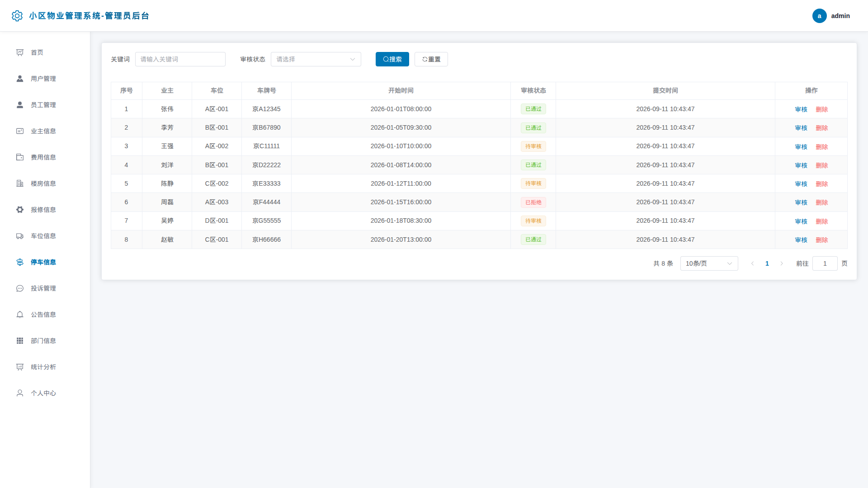Click 待审核 tag in 王强's row
868x488 pixels.
tap(533, 146)
